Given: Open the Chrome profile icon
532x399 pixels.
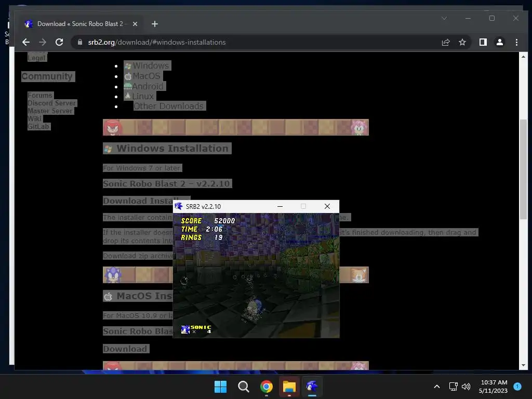Looking at the screenshot, I should [499, 42].
